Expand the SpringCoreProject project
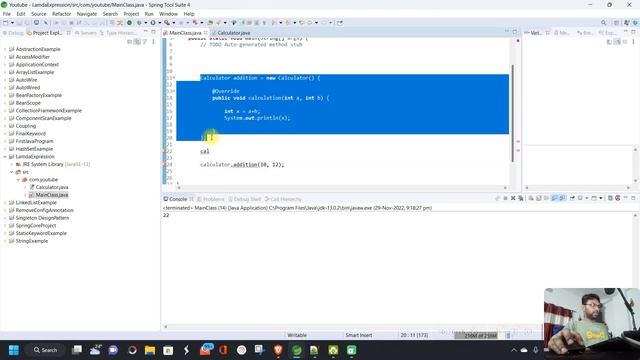 point(5,226)
